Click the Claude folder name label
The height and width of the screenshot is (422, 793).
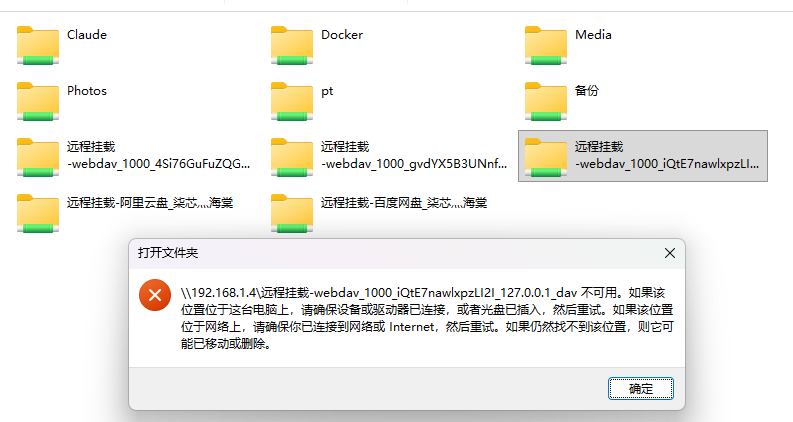(x=87, y=35)
